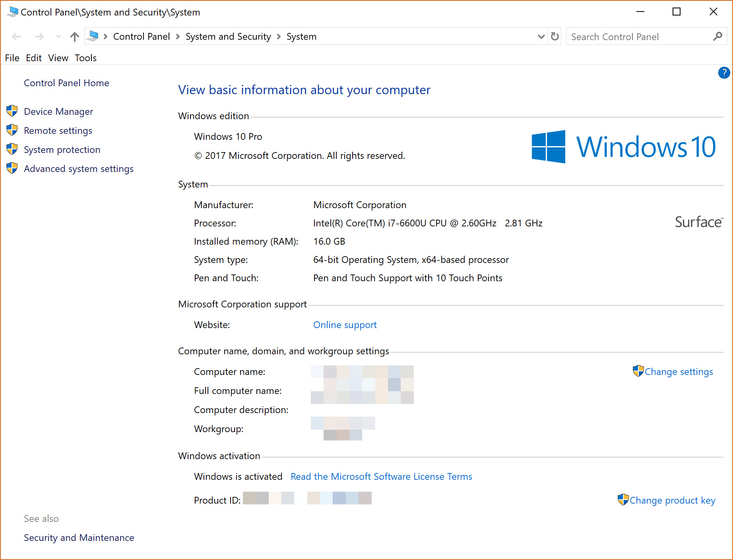Open the help question mark icon
The width and height of the screenshot is (733, 560).
coord(724,73)
